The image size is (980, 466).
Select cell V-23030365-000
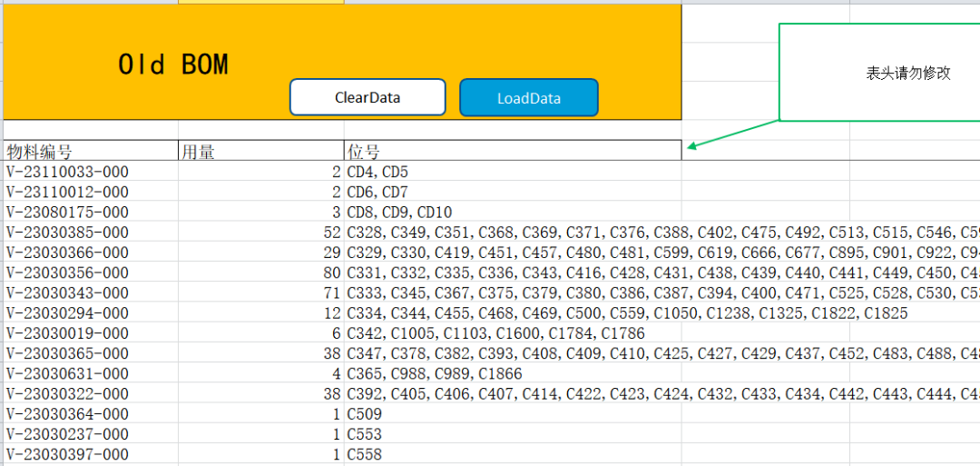click(91, 353)
